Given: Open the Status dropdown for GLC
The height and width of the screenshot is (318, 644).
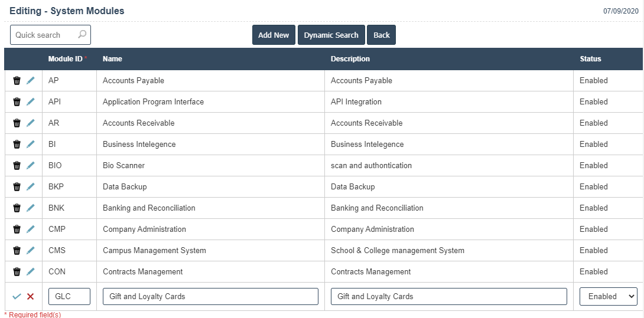Looking at the screenshot, I should click(608, 297).
